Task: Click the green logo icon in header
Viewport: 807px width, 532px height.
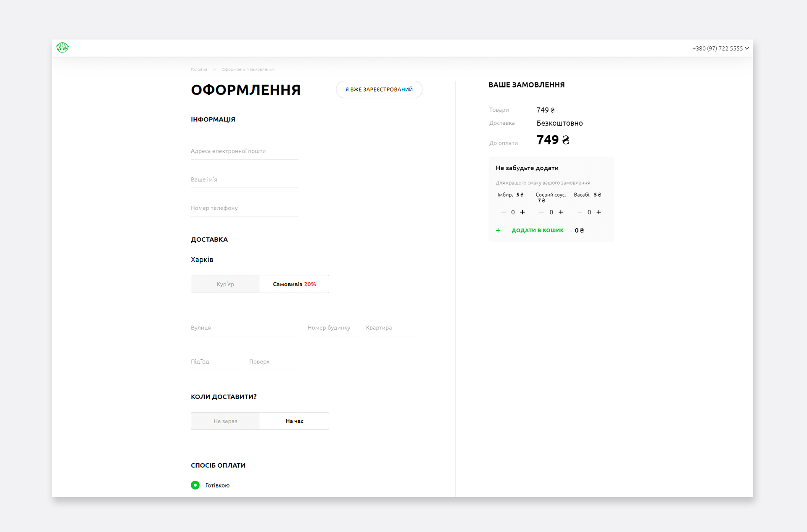Action: click(62, 47)
